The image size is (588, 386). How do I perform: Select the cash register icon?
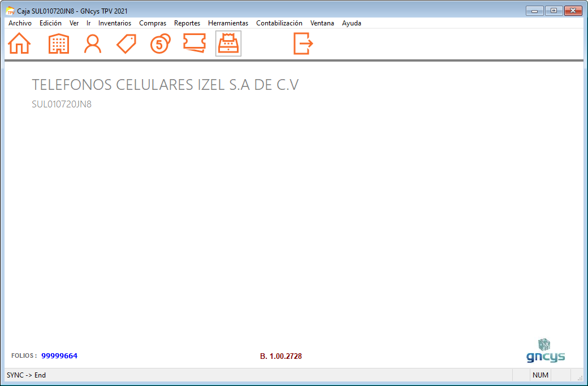point(228,44)
